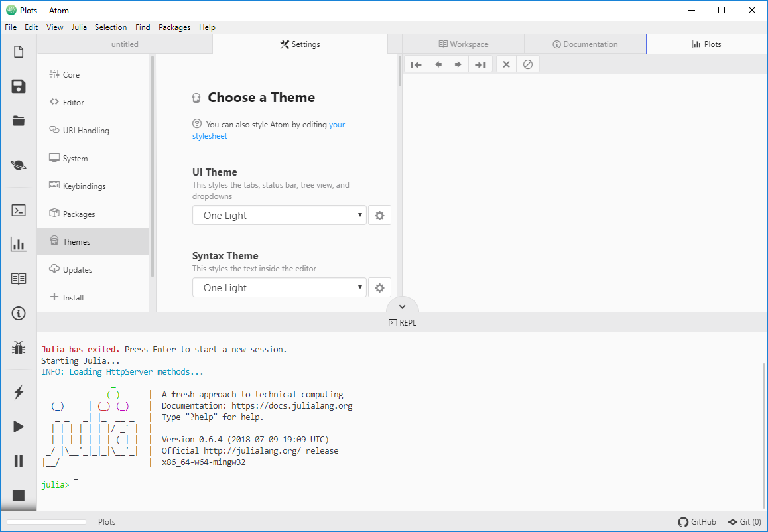Delete current plot with X button
768x532 pixels.
[x=506, y=64]
